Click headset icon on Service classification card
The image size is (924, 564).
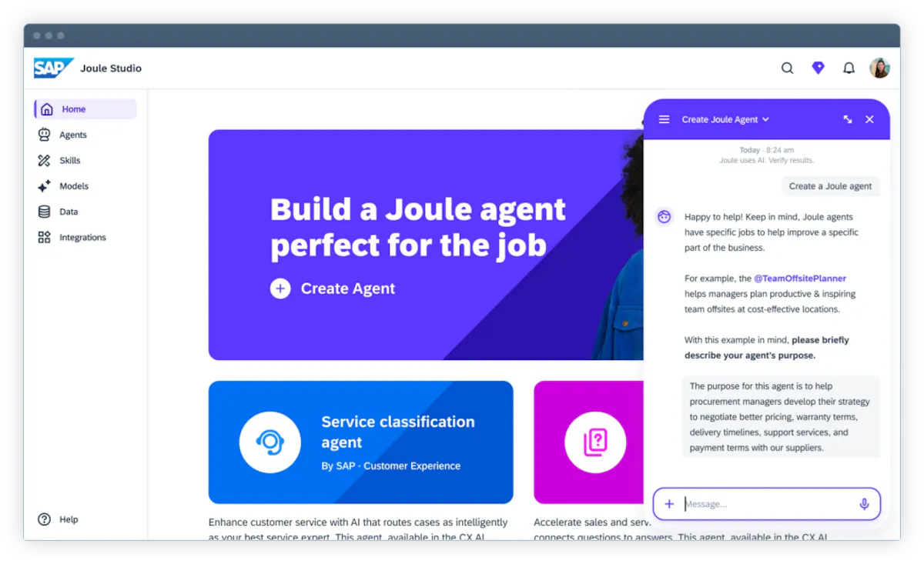(x=269, y=442)
